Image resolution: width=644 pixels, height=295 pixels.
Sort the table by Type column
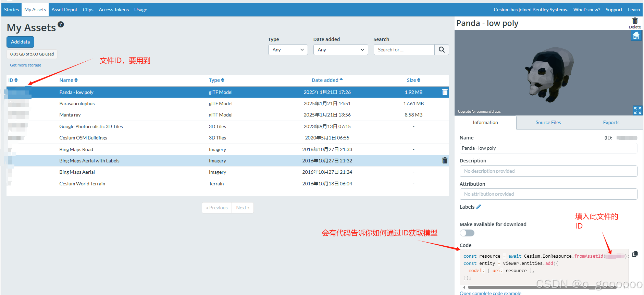[216, 80]
